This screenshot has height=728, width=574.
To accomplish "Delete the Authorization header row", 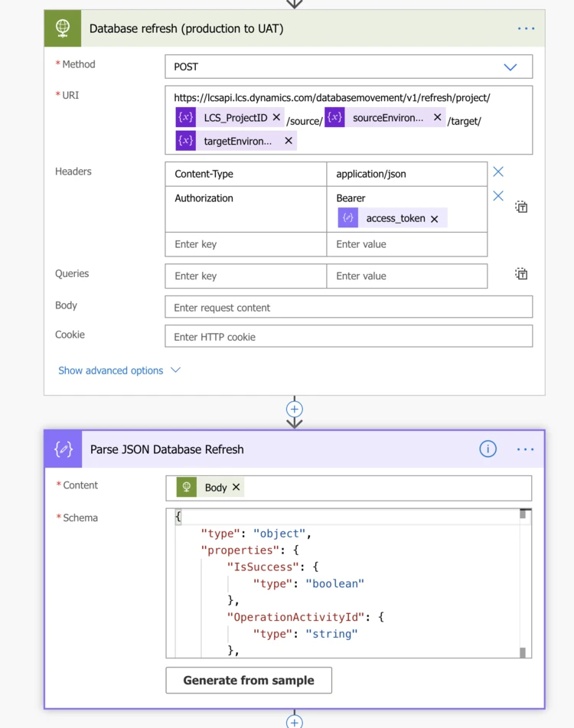I will pyautogui.click(x=498, y=196).
